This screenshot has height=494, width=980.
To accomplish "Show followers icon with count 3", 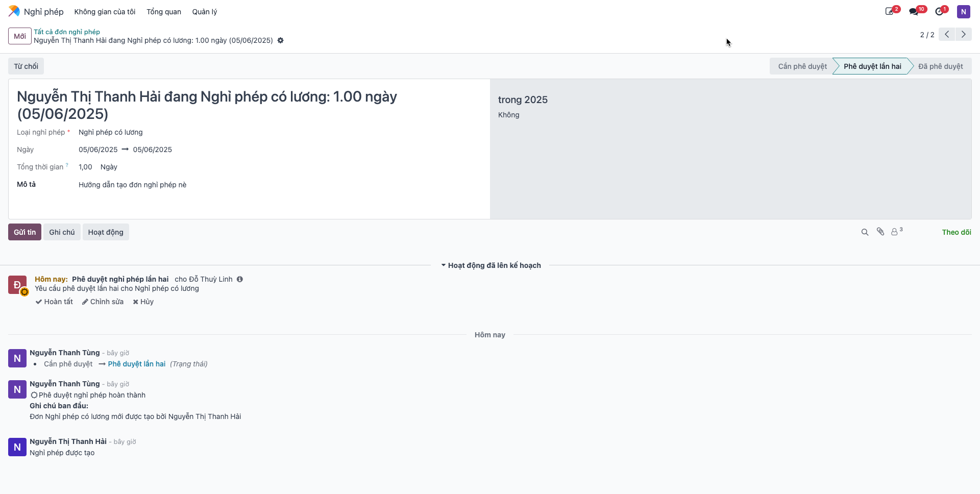I will pyautogui.click(x=897, y=231).
